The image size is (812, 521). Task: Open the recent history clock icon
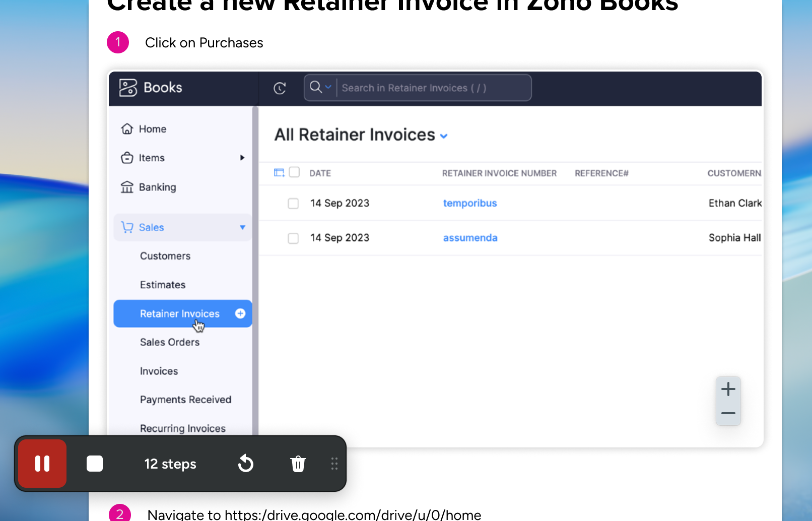280,88
